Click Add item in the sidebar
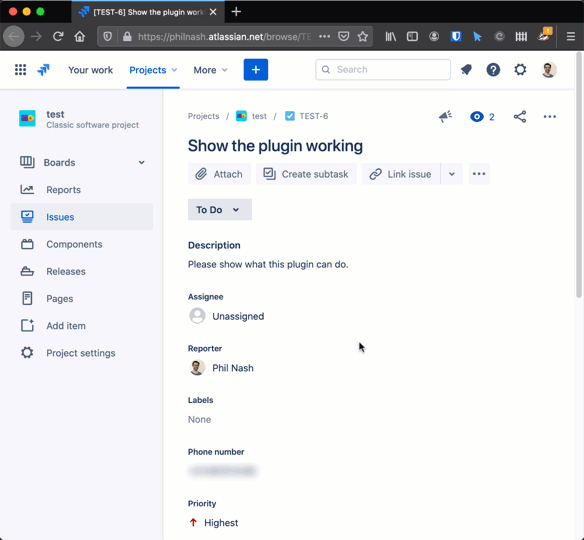Screen dimensions: 584x540 click(x=82, y=326)
